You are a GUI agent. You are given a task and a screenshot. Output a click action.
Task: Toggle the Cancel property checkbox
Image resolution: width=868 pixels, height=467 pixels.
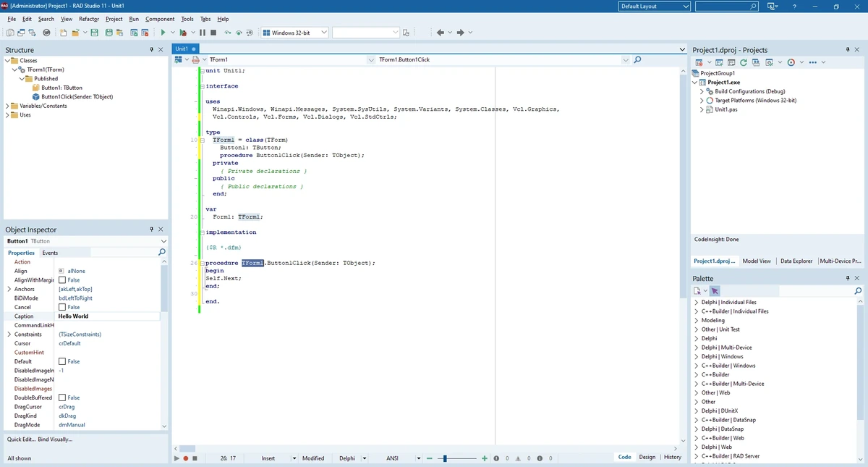(62, 307)
